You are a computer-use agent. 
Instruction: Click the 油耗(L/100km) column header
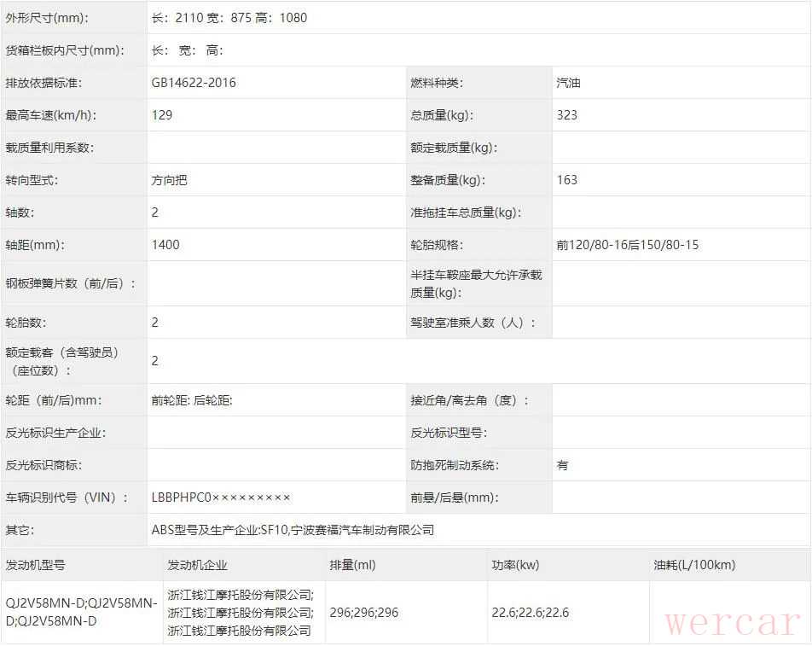[x=694, y=565]
